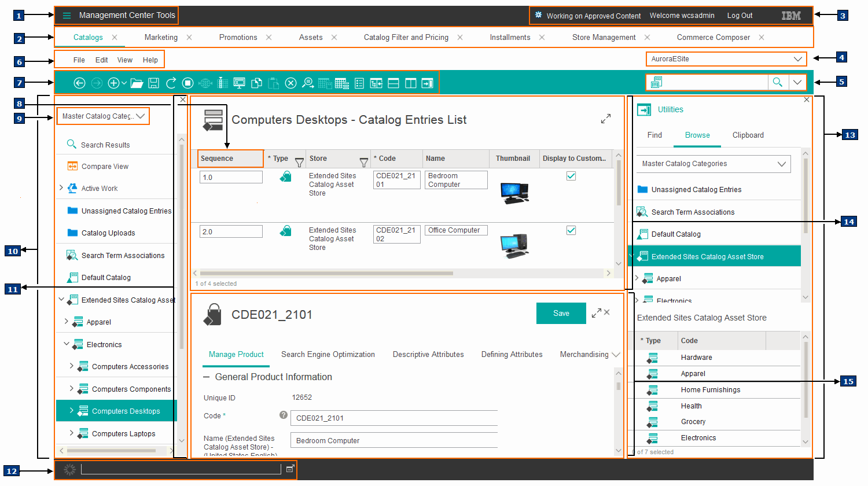This screenshot has width=868, height=486.
Task: Click the Find and Replace magnifier icon
Action: (308, 83)
